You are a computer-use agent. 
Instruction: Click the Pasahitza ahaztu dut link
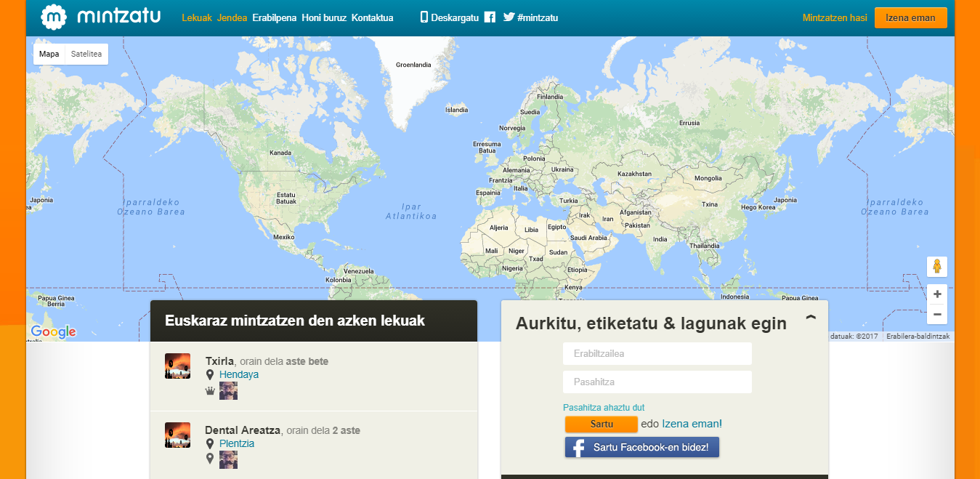604,408
